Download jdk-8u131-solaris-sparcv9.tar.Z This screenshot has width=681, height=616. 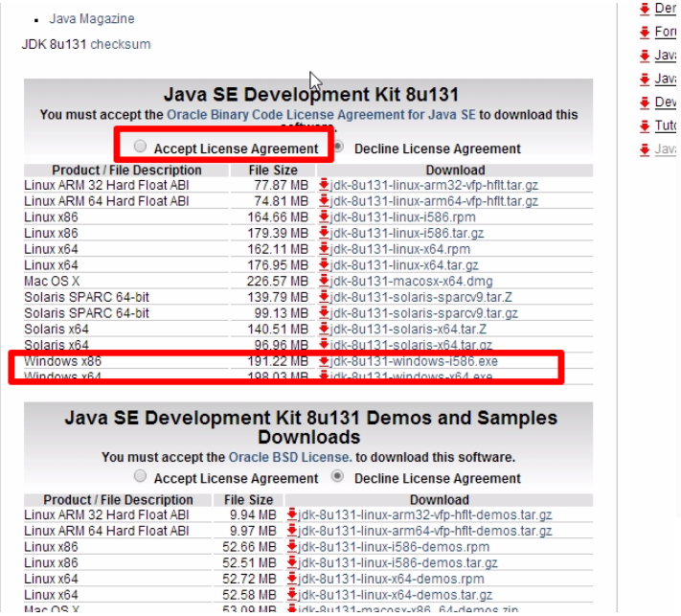[x=420, y=298]
